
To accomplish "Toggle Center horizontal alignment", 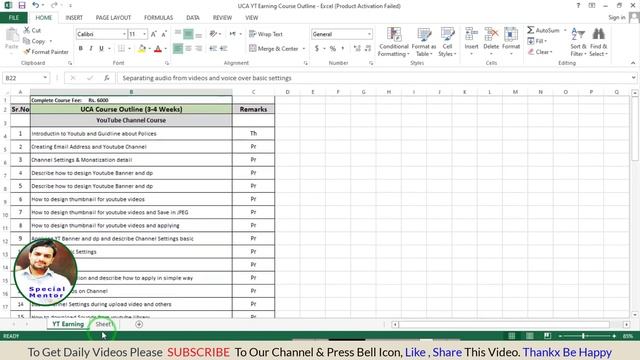I will click(x=188, y=49).
